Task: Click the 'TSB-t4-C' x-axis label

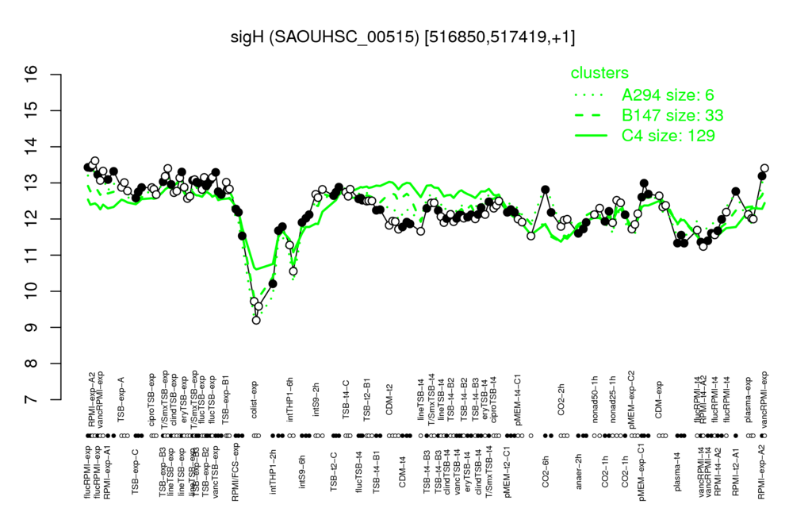Action: tap(347, 399)
